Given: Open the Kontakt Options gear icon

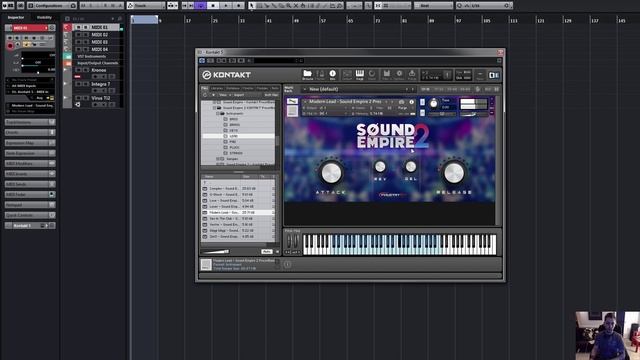Looking at the screenshot, I should pos(399,74).
